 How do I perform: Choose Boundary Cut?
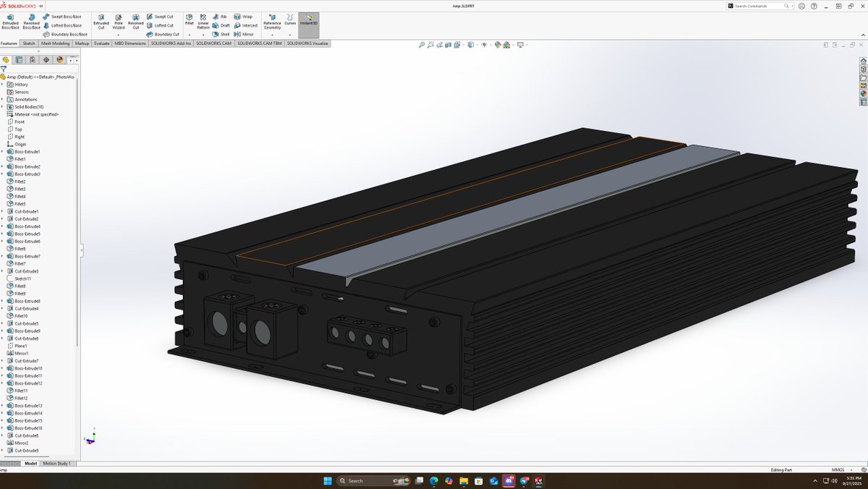pyautogui.click(x=163, y=34)
